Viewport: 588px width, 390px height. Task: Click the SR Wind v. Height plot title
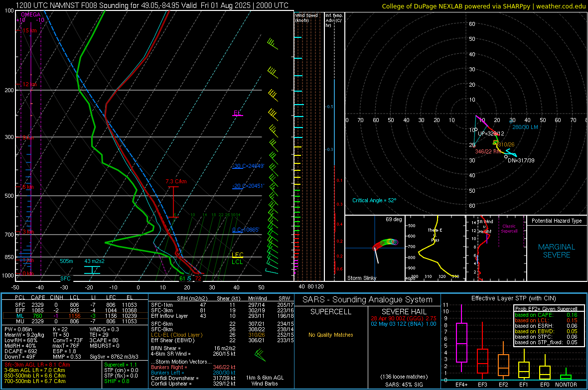coord(485,227)
